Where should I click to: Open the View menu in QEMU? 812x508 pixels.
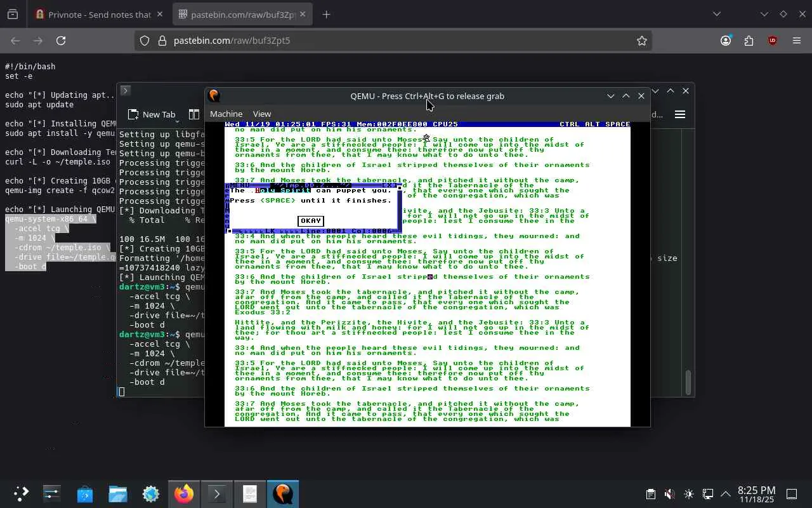coord(262,114)
